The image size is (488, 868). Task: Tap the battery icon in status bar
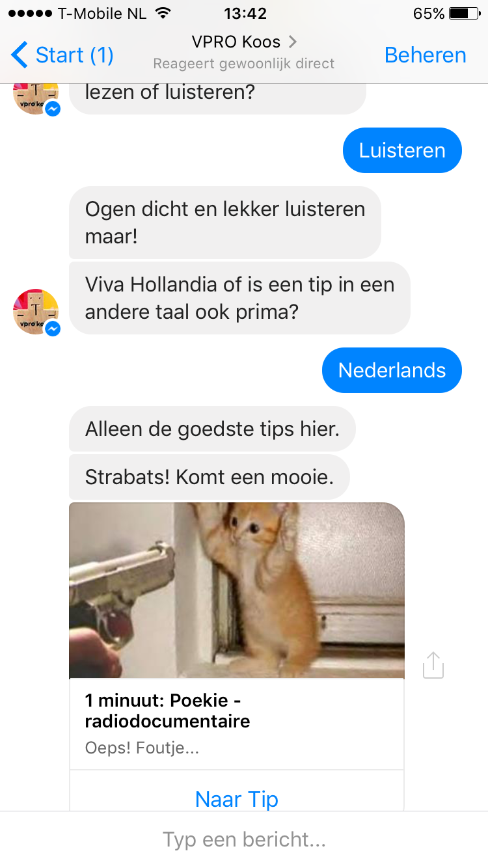click(x=463, y=14)
